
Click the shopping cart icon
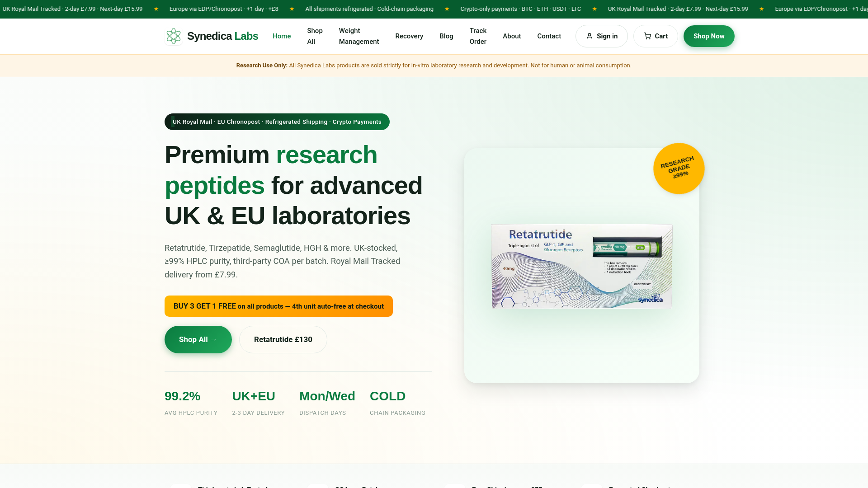(x=648, y=36)
